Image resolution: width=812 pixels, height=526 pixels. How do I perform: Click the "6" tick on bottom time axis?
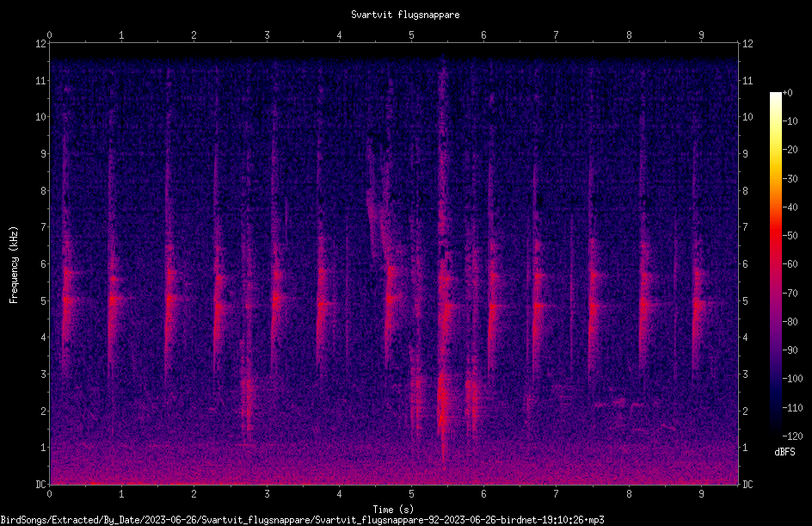click(484, 494)
